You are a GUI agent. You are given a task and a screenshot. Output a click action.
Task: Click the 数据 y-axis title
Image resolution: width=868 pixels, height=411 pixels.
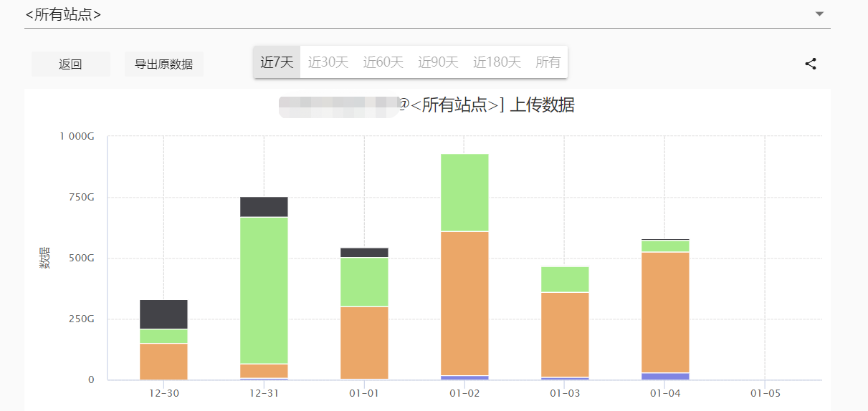tap(44, 258)
